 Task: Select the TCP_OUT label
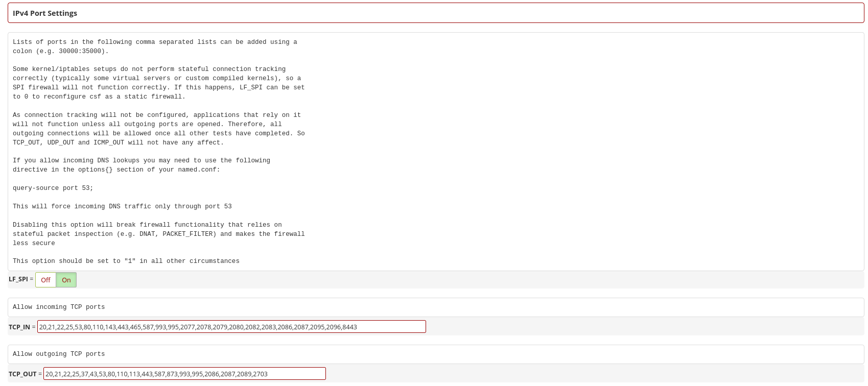click(22, 374)
